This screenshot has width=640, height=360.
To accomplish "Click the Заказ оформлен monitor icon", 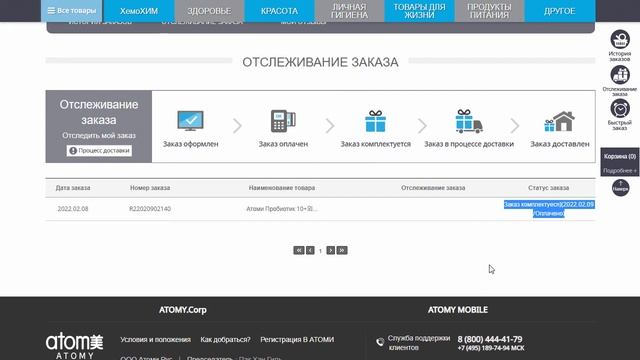I will (x=190, y=120).
